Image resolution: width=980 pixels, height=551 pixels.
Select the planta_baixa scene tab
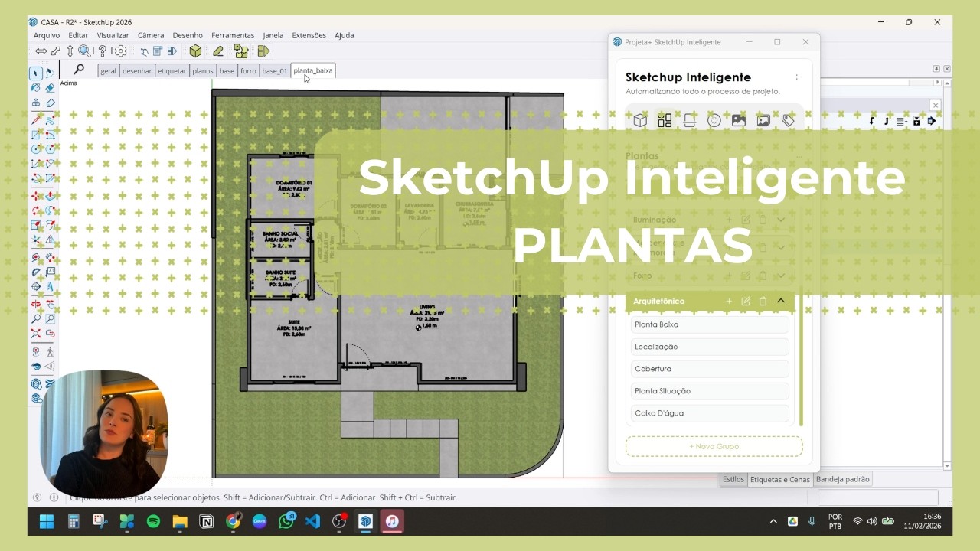click(x=313, y=70)
